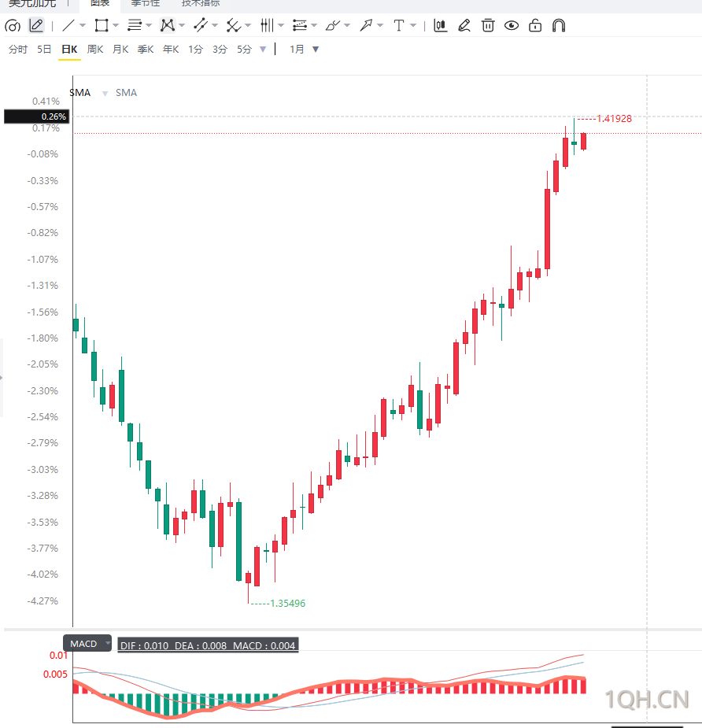Toggle drawings visibility with eye icon
This screenshot has width=702, height=728.
pyautogui.click(x=512, y=25)
